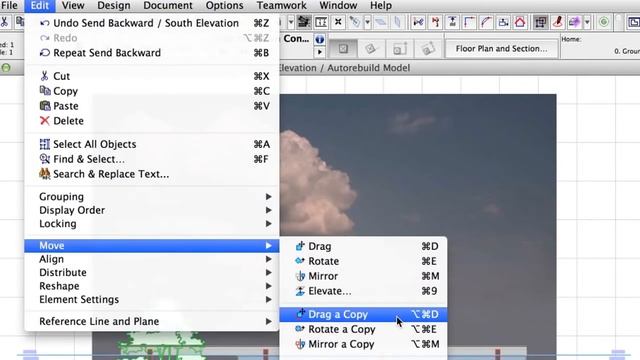
Task: Choose Paste from Edit menu
Action: pyautogui.click(x=152, y=106)
